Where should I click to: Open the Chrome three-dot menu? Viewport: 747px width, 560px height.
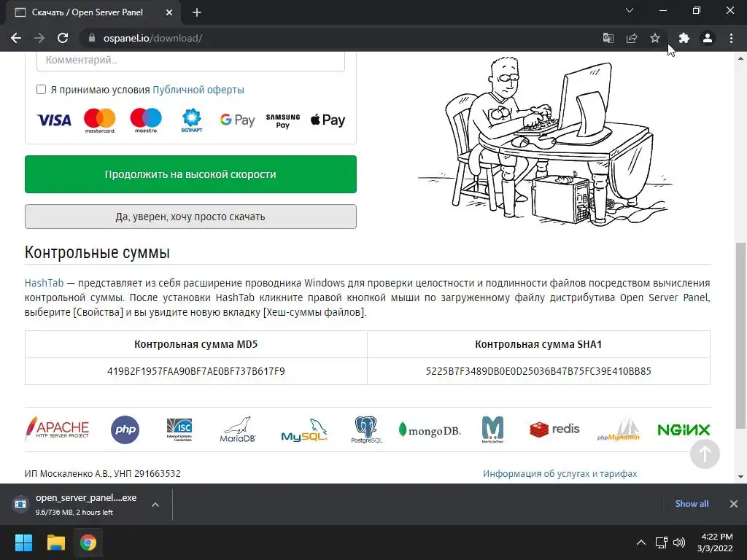coord(731,38)
